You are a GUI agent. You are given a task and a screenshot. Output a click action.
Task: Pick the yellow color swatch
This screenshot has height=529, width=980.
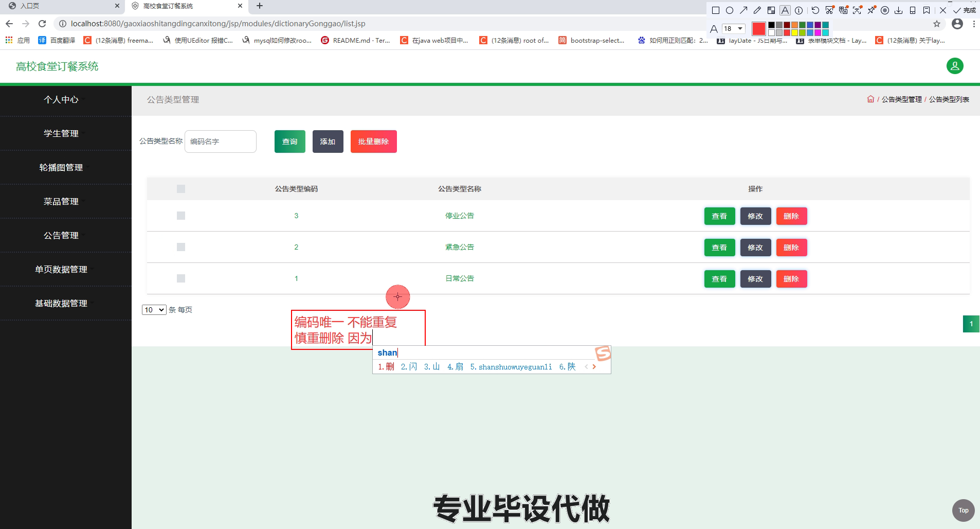point(794,32)
